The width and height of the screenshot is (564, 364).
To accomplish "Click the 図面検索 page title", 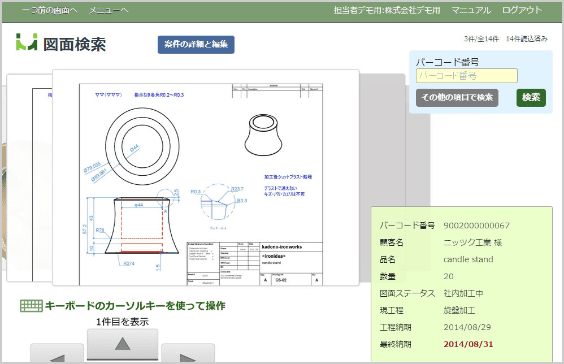I will tap(74, 45).
